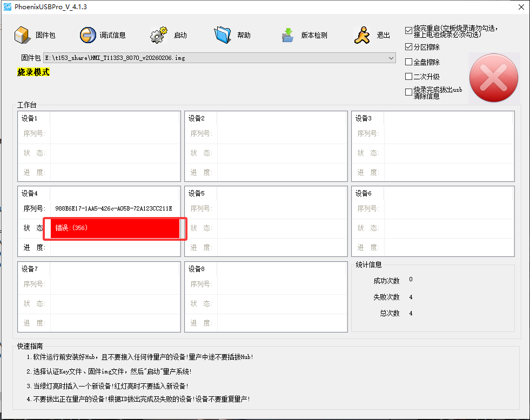Uncheck the 烧完重启 reboot after burn option
Screen dimensions: 530x420
point(409,31)
